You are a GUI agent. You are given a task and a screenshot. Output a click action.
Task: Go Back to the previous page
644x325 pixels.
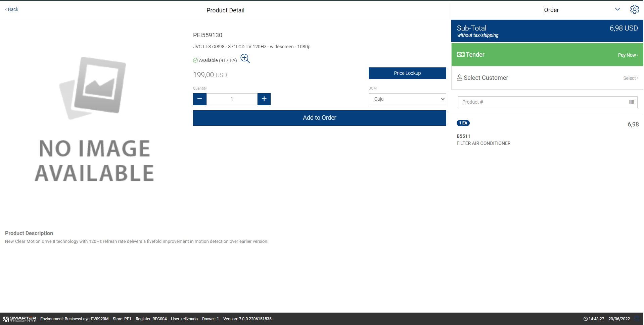point(12,9)
